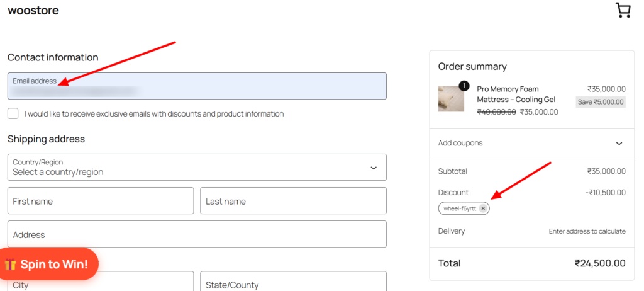Click the gift icon on Spin to Win
Screen dimensions: 644x291
pos(10,265)
